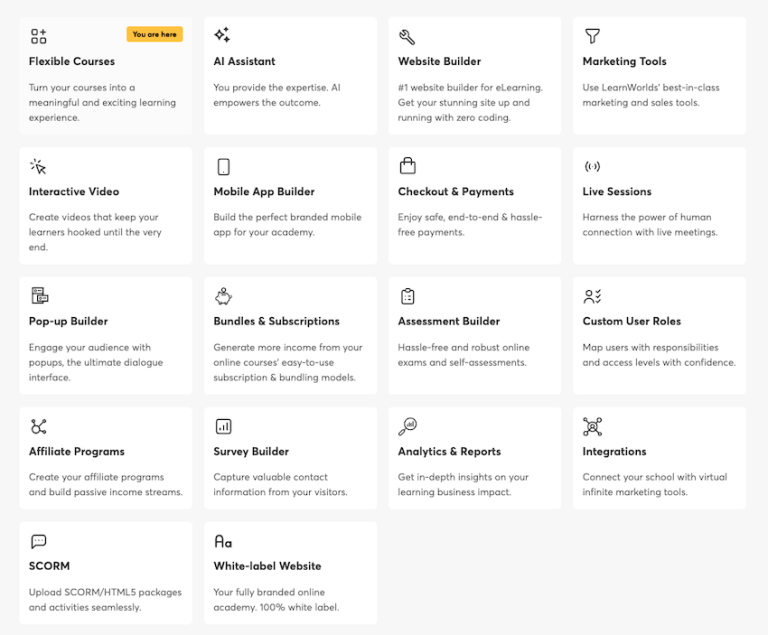Open the Flexible Courses heading link
768x635 pixels.
tap(72, 61)
